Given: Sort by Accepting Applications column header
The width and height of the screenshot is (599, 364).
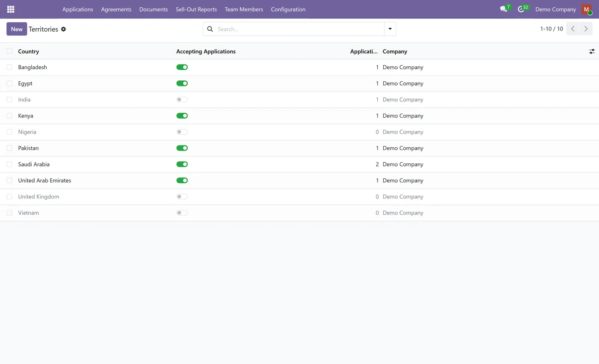Looking at the screenshot, I should point(206,51).
